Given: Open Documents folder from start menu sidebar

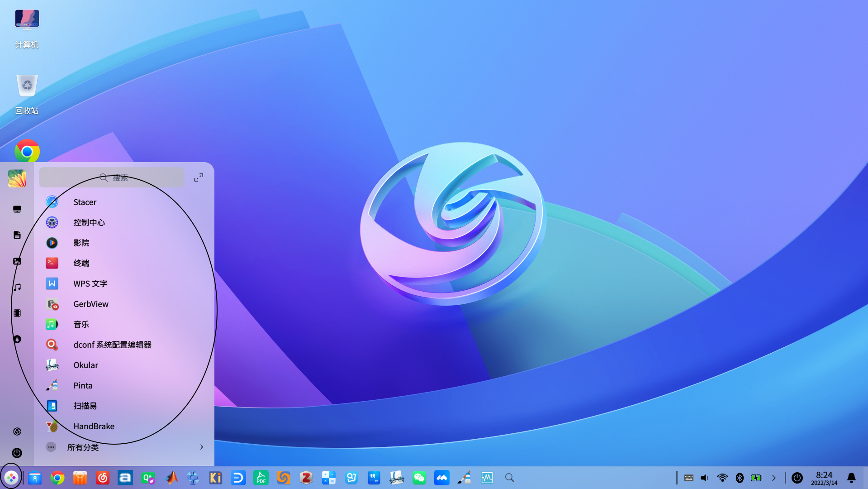Looking at the screenshot, I should (x=17, y=235).
